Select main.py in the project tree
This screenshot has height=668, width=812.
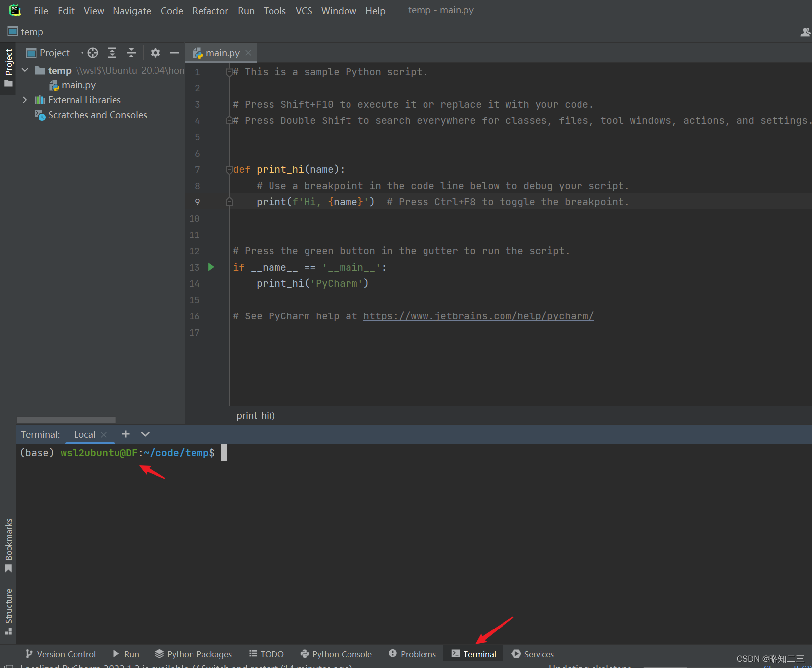pyautogui.click(x=73, y=85)
